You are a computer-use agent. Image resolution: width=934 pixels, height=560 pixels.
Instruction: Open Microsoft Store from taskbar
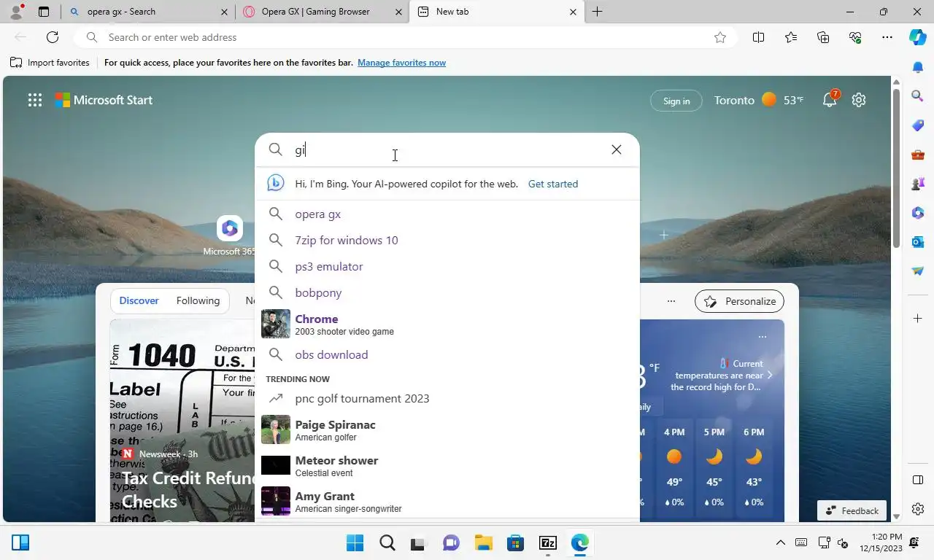[x=515, y=542]
